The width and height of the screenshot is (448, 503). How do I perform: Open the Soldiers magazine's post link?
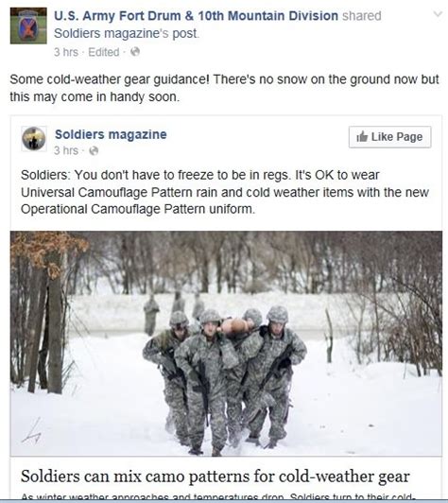[x=126, y=33]
